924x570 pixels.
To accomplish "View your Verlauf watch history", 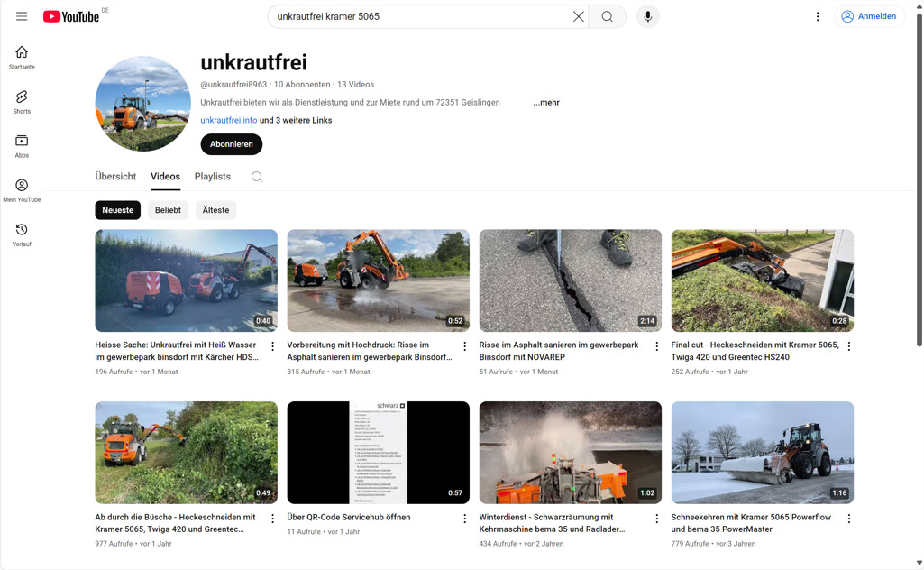I will coord(21,234).
